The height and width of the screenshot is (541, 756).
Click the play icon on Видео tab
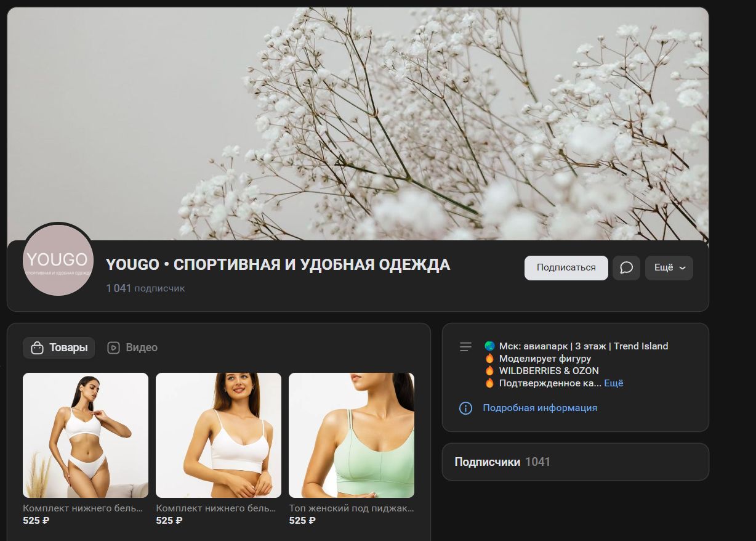(x=113, y=348)
